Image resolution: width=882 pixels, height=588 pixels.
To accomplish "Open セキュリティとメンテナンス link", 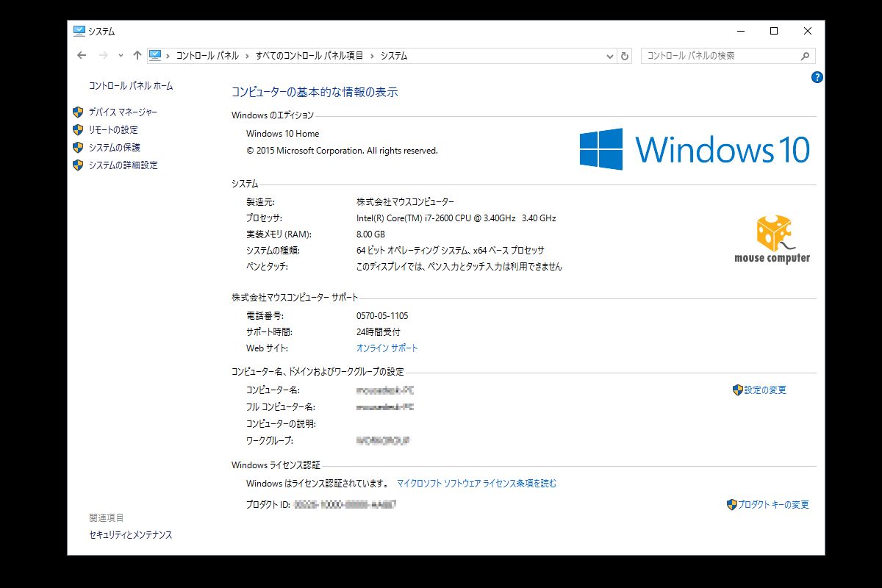I will (131, 535).
